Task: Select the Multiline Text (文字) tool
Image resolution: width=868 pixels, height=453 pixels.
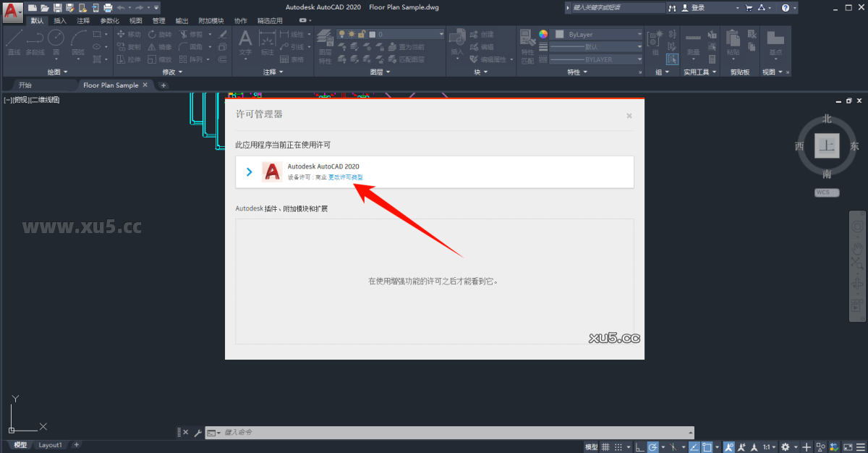Action: point(246,40)
